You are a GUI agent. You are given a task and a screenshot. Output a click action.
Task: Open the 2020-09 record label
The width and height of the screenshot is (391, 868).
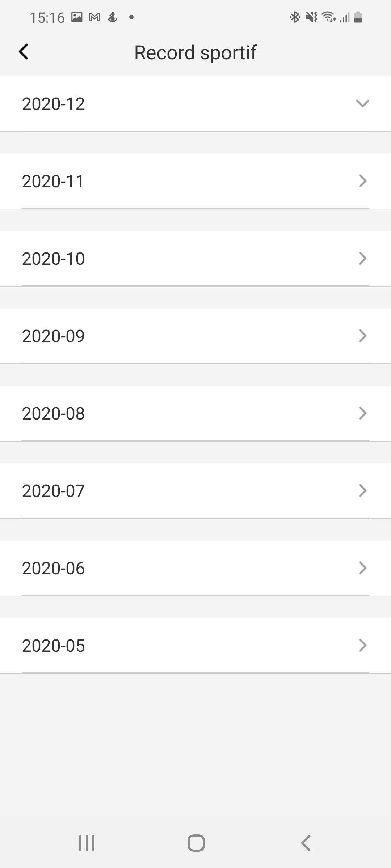click(54, 336)
